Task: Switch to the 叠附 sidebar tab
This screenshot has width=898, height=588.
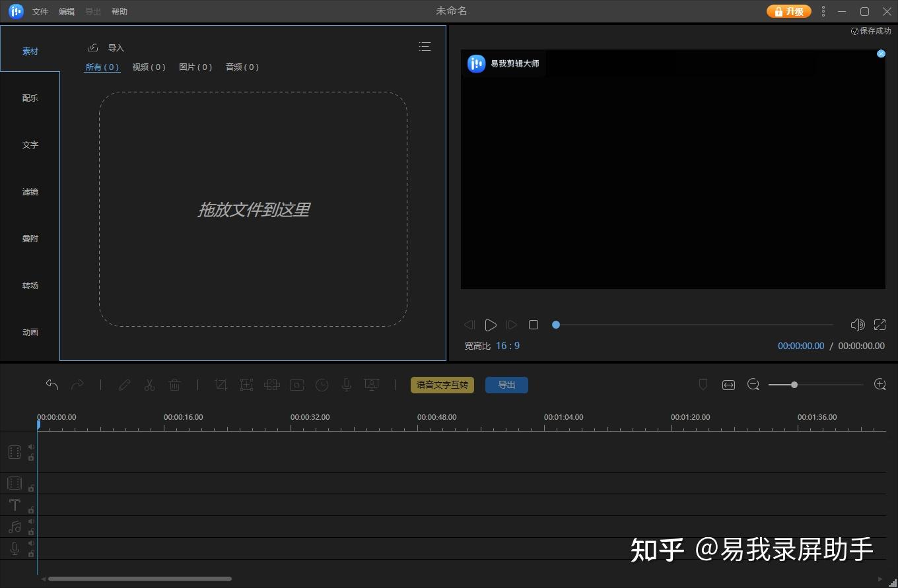Action: coord(30,238)
